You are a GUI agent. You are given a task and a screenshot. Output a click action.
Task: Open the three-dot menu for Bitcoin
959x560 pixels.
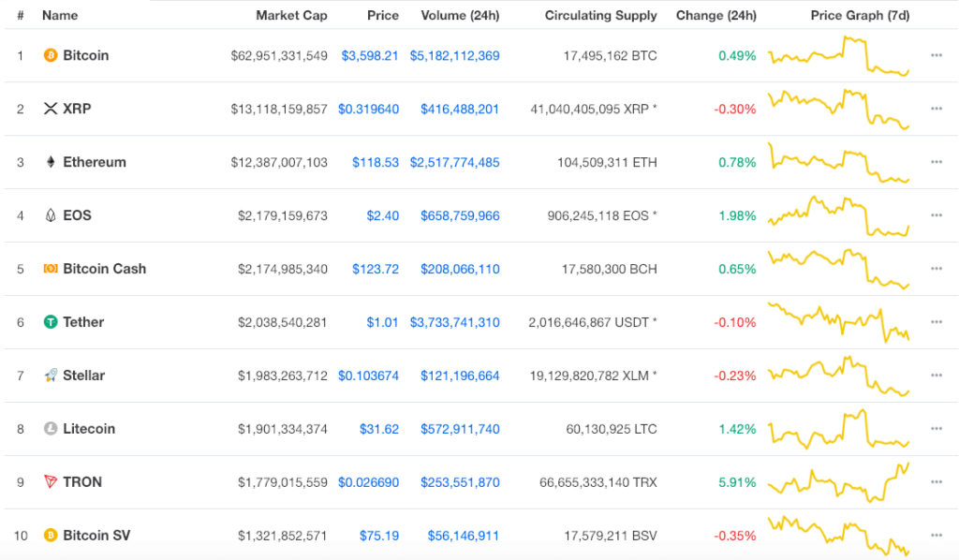(x=937, y=55)
